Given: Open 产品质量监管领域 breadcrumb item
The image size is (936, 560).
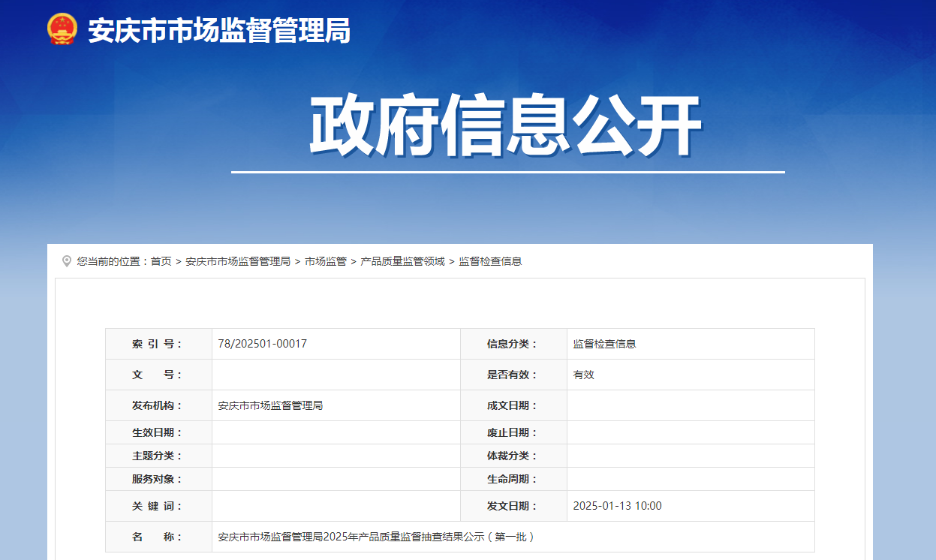Looking at the screenshot, I should pyautogui.click(x=403, y=261).
